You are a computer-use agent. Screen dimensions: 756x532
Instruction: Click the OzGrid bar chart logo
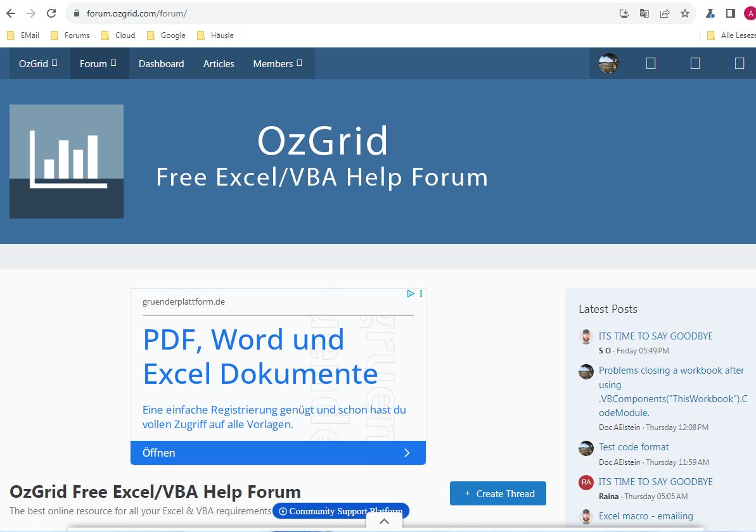[67, 161]
